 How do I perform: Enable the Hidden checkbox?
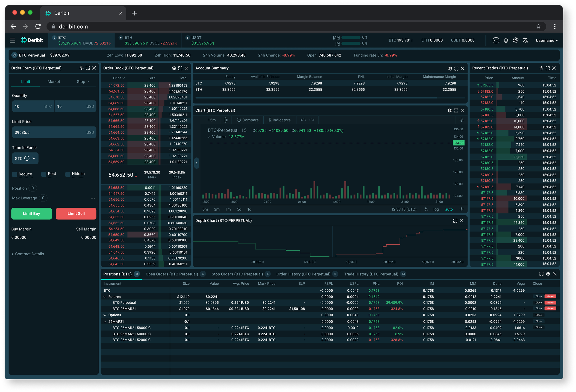68,174
